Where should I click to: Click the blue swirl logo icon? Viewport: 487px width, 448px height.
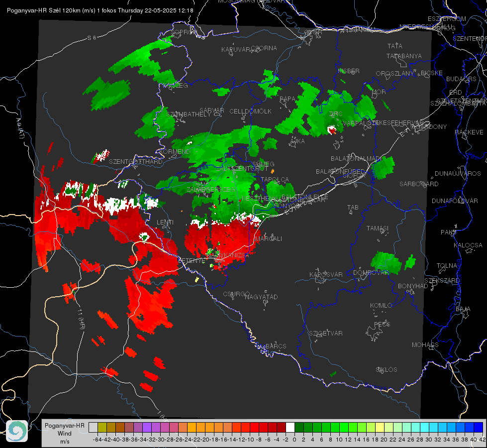point(17,431)
